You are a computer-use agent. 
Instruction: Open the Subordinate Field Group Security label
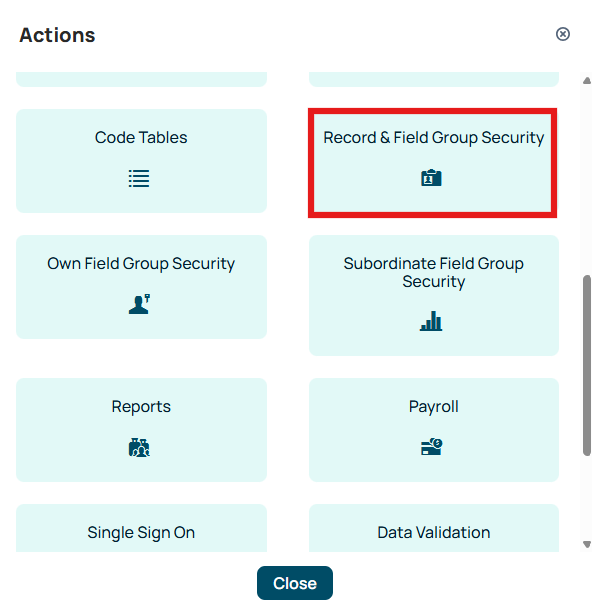coord(434,272)
